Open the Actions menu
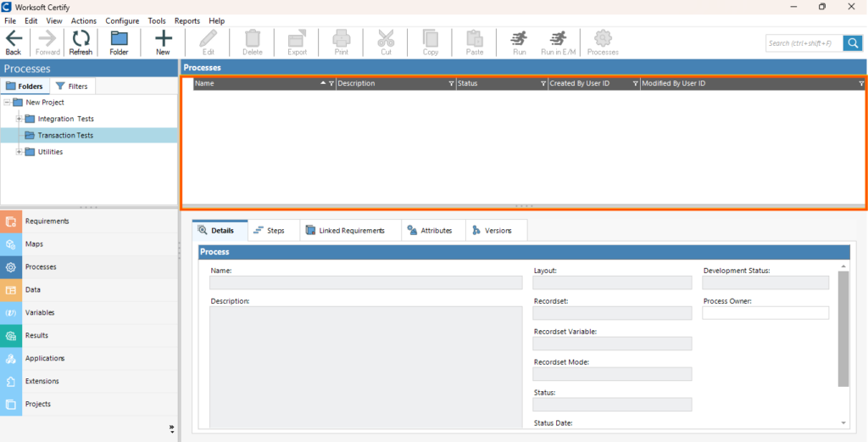868x442 pixels. pyautogui.click(x=84, y=20)
